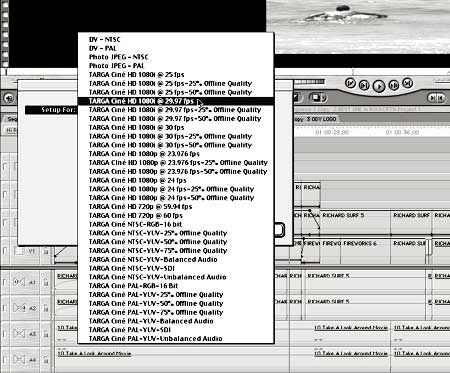Lock the A1 audio track
This screenshot has width=450, height=373.
(46, 282)
